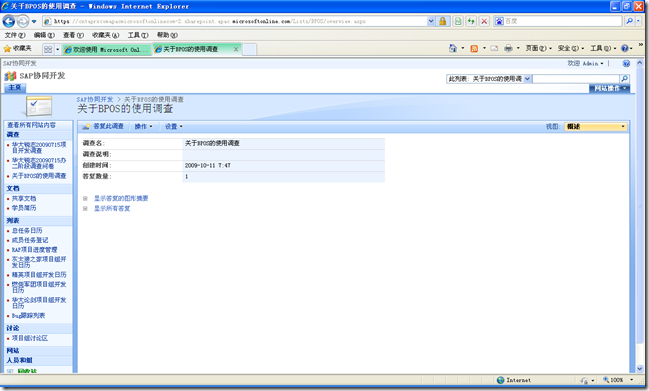Click the RSS feeds icon
649x391 pixels.
474,49
